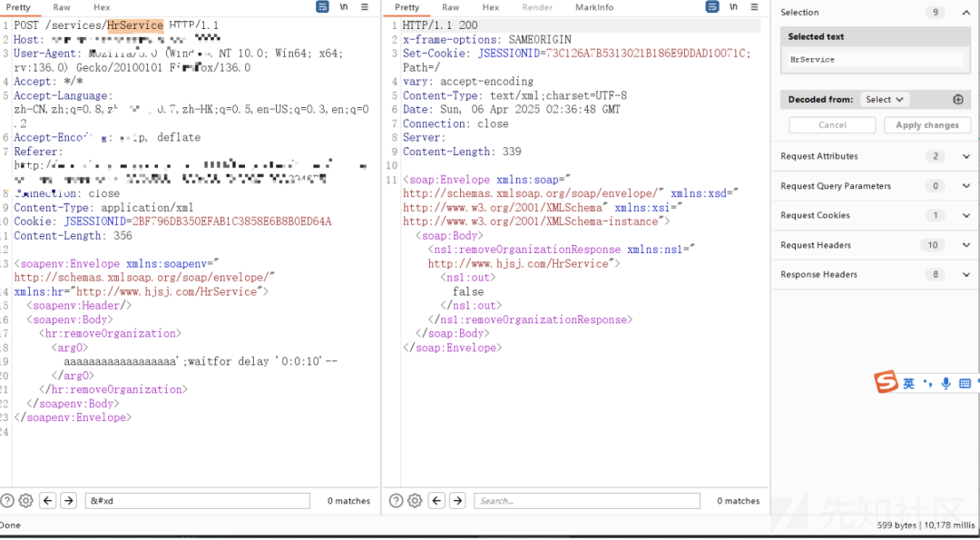Open request search settings gear

coord(25,501)
